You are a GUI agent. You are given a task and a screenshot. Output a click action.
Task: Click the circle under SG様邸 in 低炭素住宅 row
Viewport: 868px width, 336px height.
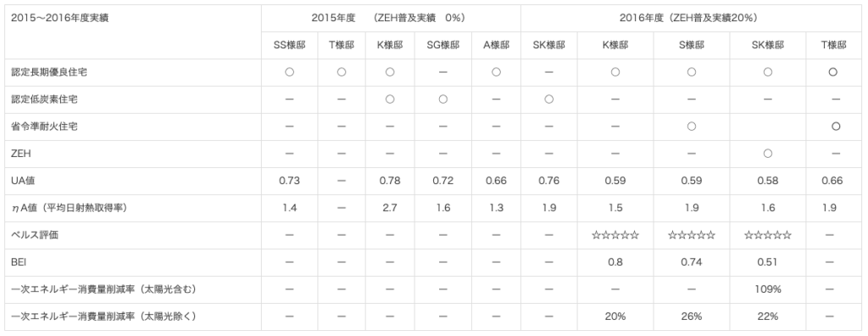(x=442, y=99)
